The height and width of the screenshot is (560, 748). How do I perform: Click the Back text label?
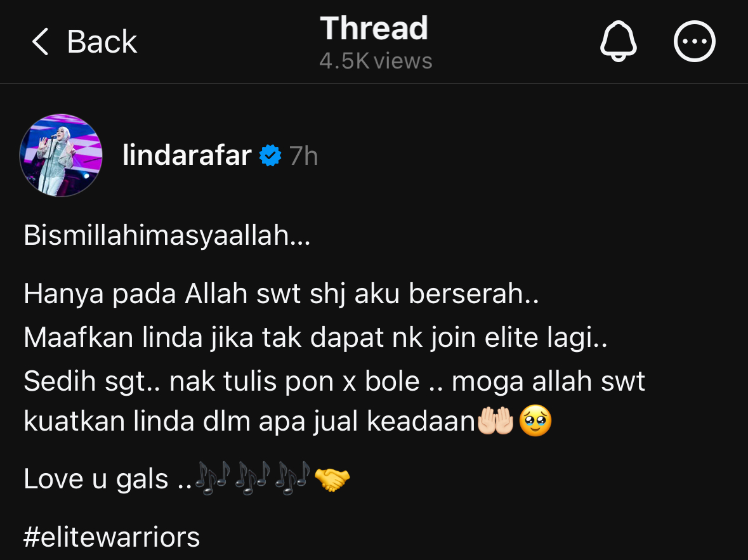102,41
